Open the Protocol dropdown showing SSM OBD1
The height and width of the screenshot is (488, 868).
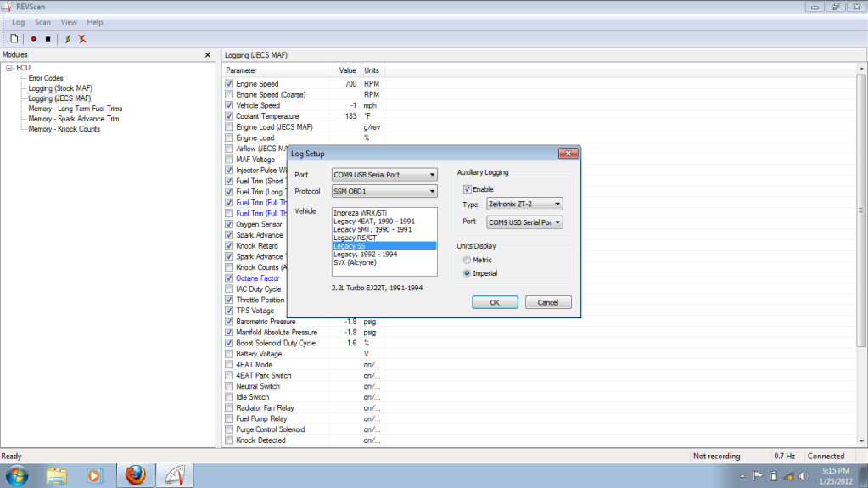[x=384, y=191]
